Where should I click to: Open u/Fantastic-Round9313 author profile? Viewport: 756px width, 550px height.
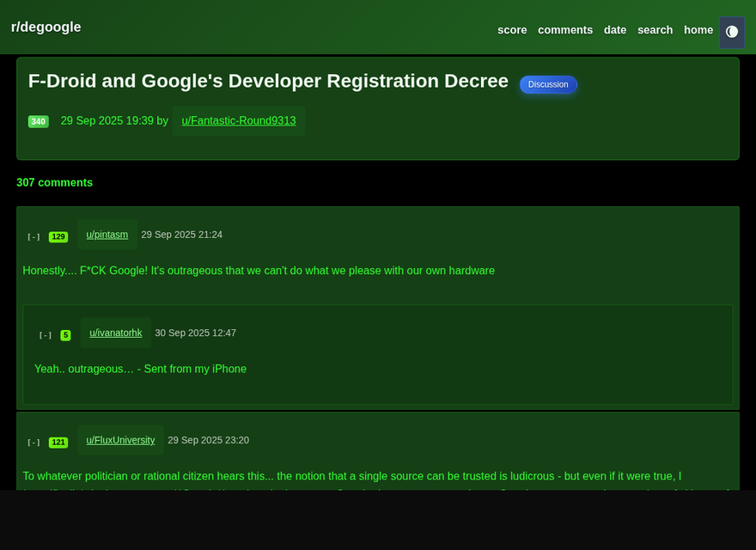[239, 120]
